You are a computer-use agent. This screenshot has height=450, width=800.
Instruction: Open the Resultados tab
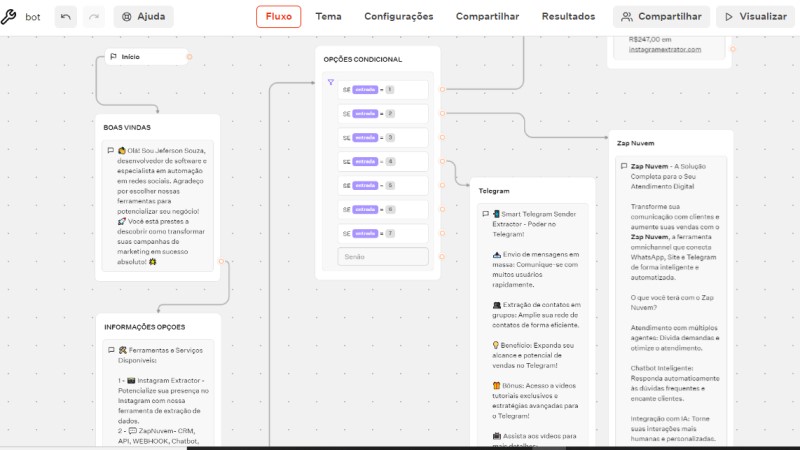coord(568,16)
